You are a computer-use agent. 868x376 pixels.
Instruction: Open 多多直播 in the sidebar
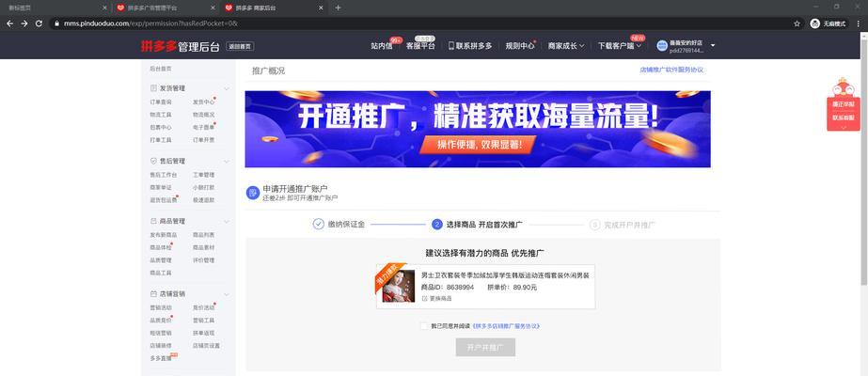(x=161, y=358)
